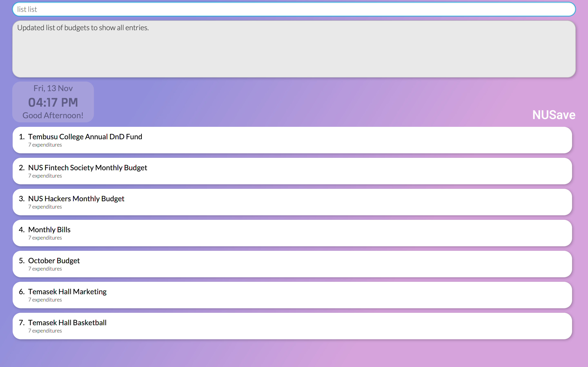
Task: Click index number 6 of Temasek Marketing
Action: tap(22, 292)
